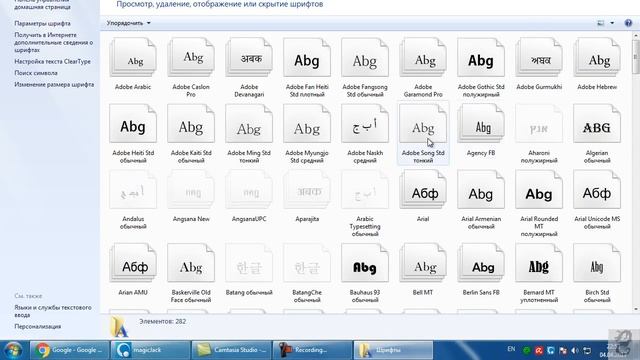Open the Windows Start button
640x360 pixels.
point(13,350)
